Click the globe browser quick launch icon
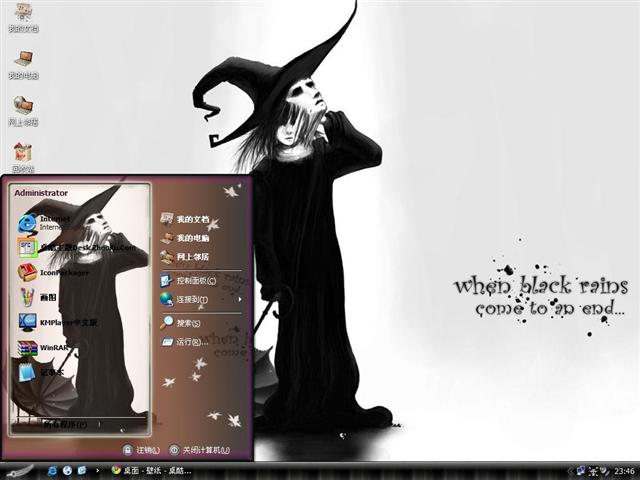Viewport: 640px width, 480px height. click(67, 471)
